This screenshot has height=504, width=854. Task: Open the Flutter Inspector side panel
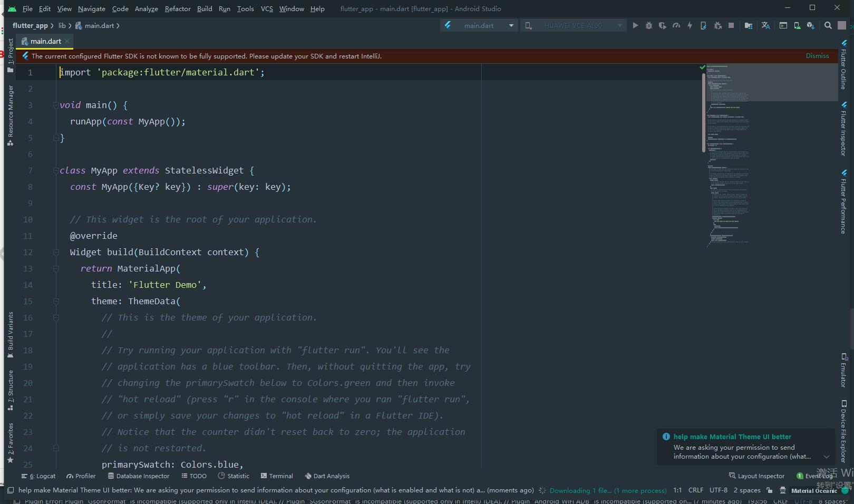[x=843, y=129]
